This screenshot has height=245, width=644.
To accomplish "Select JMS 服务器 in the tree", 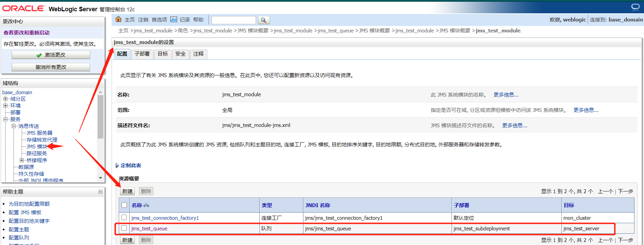I will pos(40,133).
